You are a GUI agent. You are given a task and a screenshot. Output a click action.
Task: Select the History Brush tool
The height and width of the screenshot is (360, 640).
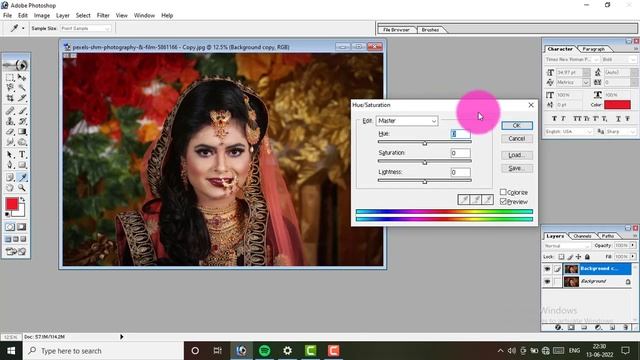22,121
